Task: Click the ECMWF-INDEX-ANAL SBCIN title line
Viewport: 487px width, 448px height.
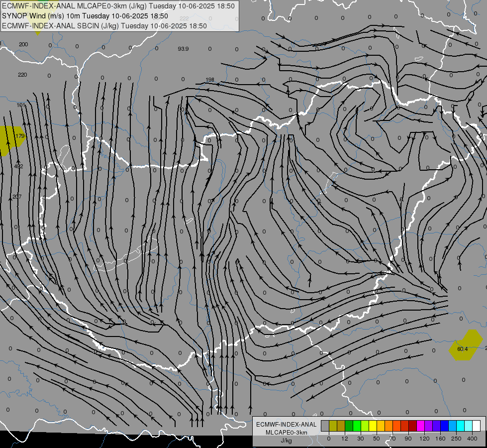Action: tap(104, 26)
